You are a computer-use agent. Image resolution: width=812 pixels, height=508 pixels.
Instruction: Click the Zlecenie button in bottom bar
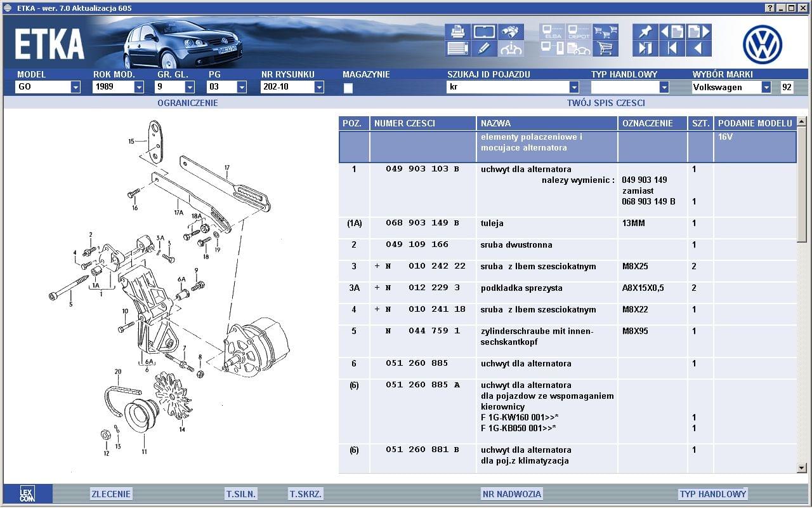tap(111, 494)
